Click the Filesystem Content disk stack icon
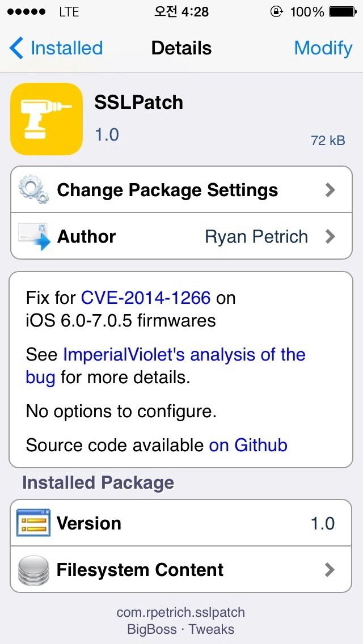Image resolution: width=363 pixels, height=644 pixels. click(x=33, y=570)
